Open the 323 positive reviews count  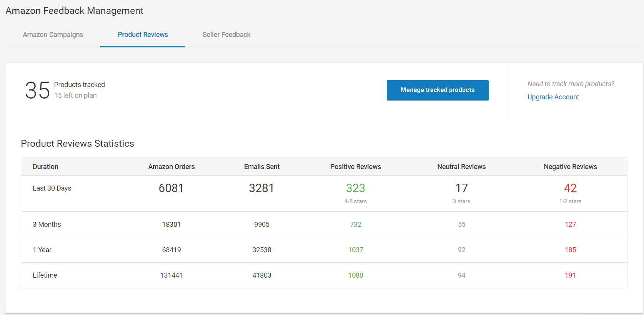point(355,188)
